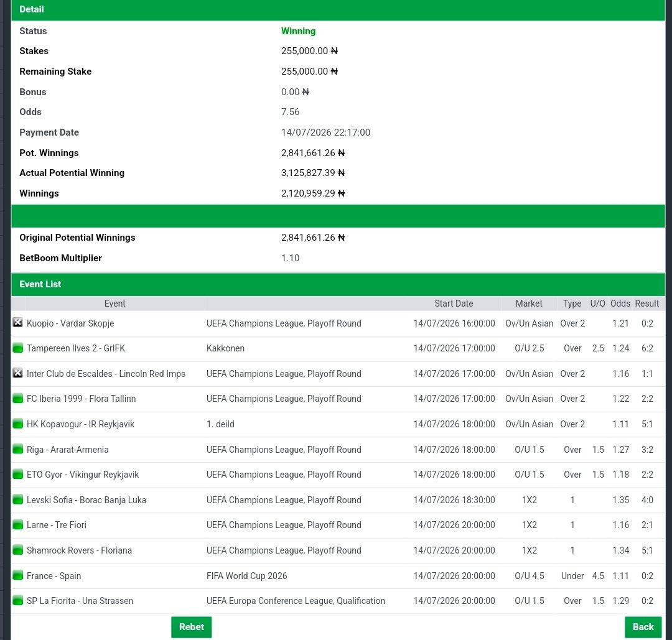Select ETO Gyor - Vikingur Reykjavik event

83,475
